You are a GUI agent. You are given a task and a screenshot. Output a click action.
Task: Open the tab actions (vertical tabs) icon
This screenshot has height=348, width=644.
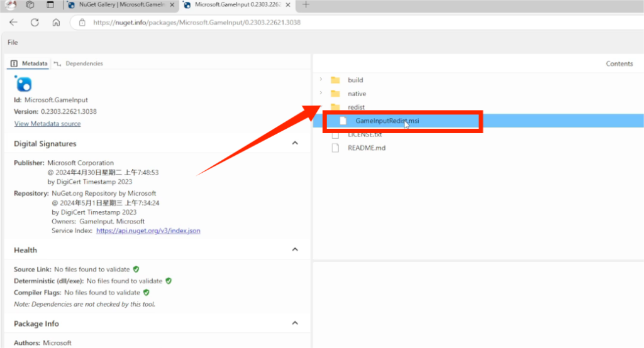(50, 5)
